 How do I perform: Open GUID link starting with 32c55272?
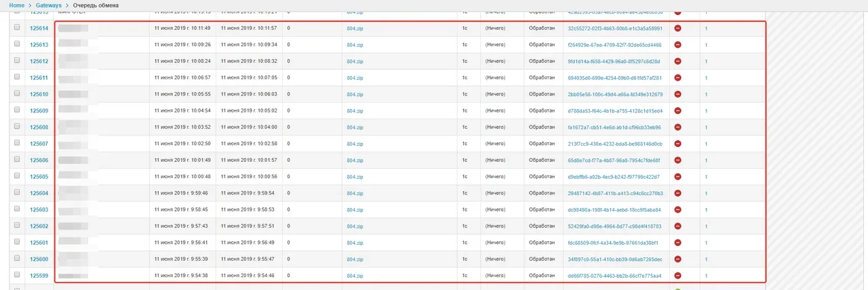coord(614,28)
